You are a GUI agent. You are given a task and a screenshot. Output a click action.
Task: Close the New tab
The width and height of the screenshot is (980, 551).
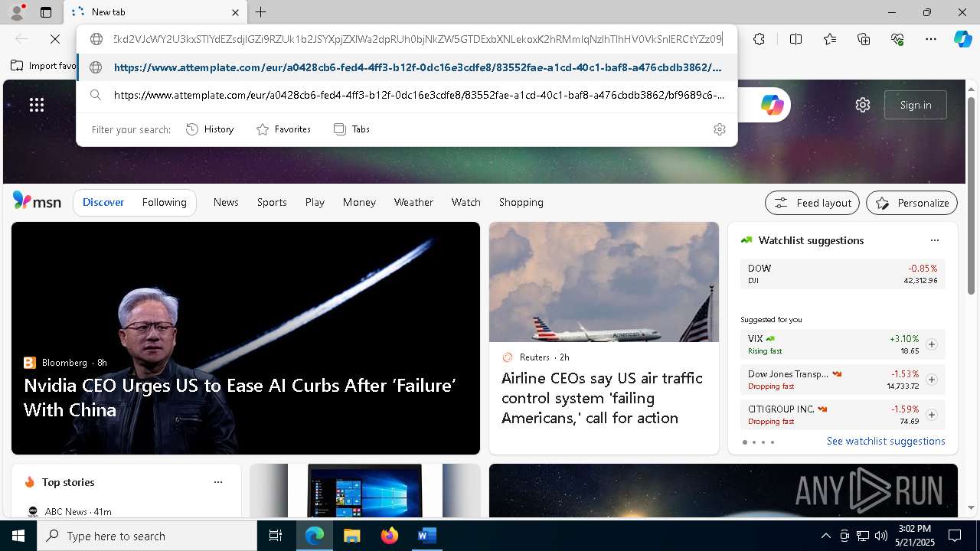point(235,12)
